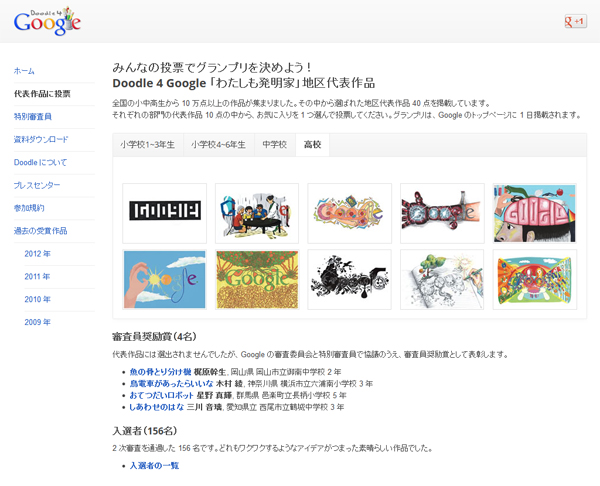The height and width of the screenshot is (486, 600).
Task: Open 魚の骨とり分け機 entry link
Action: coord(160,372)
